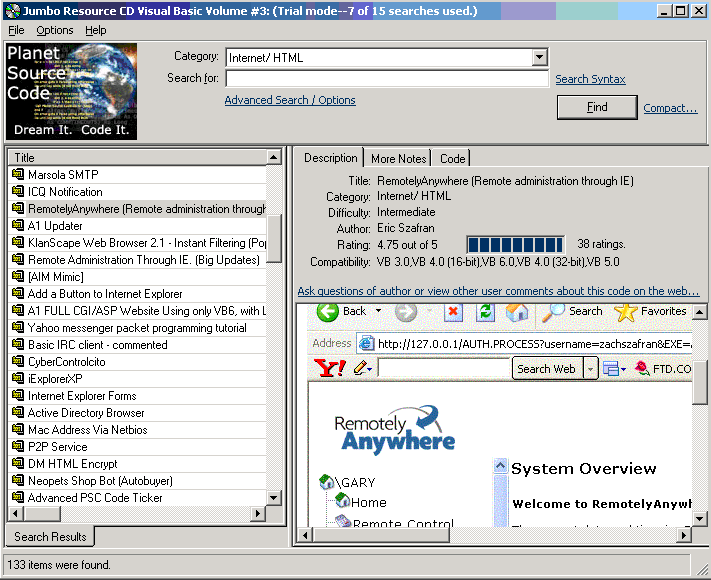This screenshot has width=711, height=580.
Task: Click the Marsola SMTP code icon
Action: coord(18,174)
